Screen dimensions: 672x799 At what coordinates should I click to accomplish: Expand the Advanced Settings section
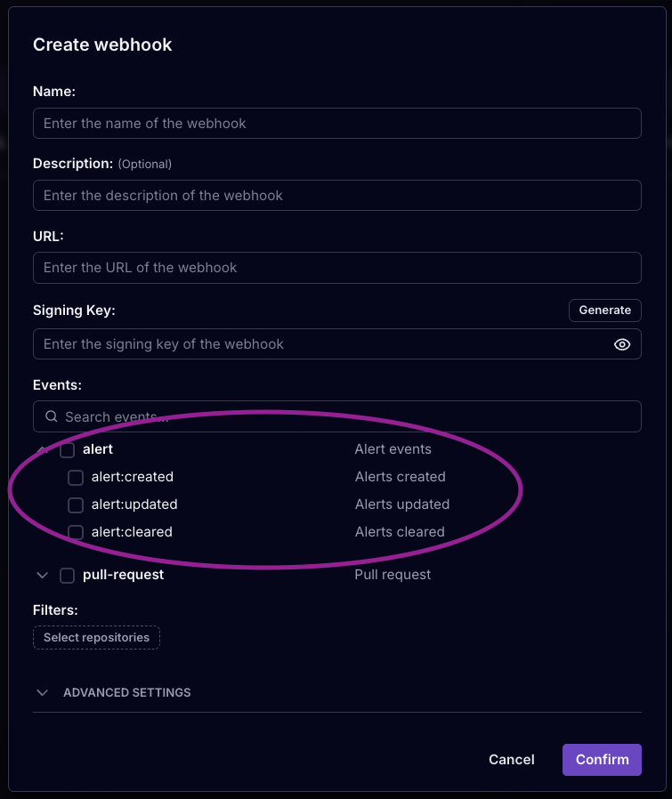click(x=42, y=692)
